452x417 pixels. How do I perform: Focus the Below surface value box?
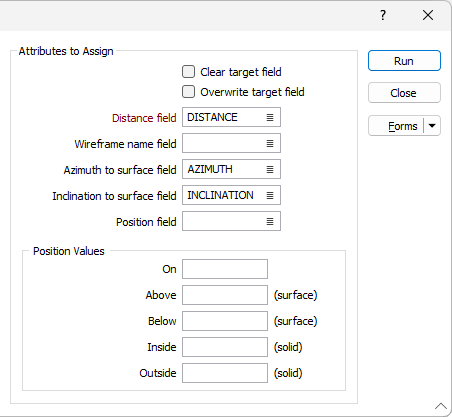pos(225,321)
